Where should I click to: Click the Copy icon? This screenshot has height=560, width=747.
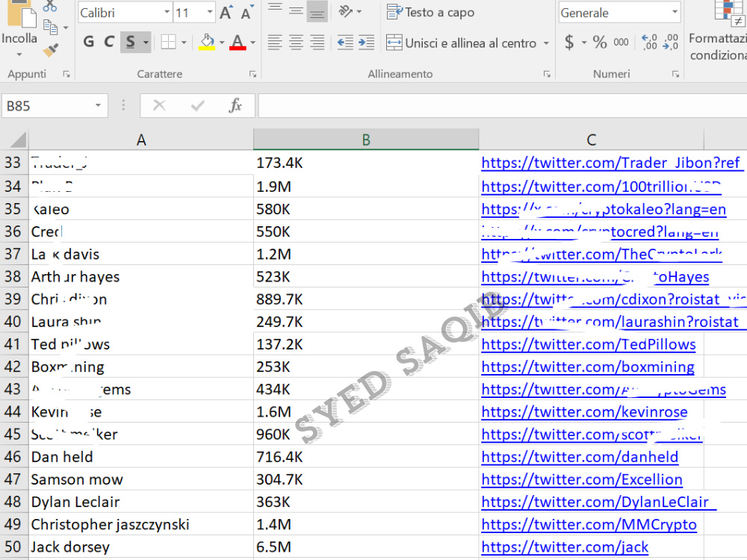pyautogui.click(x=49, y=27)
